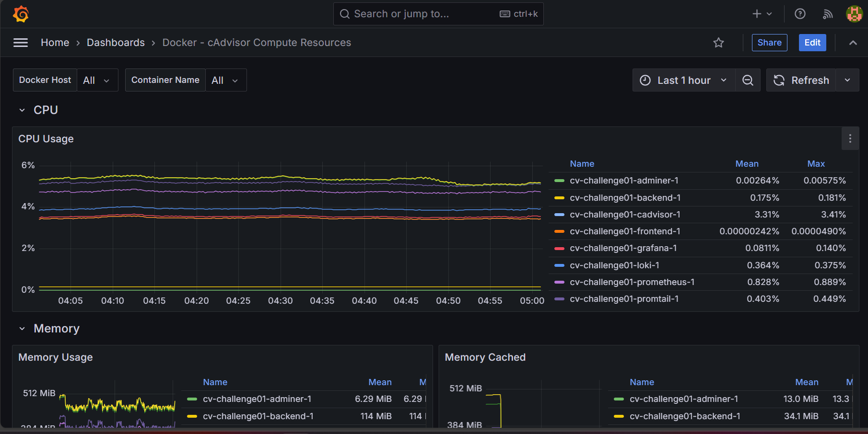Screen dimensions: 868x434
Task: Click the 04:30 mark on CPU graph axis
Action: pos(280,301)
